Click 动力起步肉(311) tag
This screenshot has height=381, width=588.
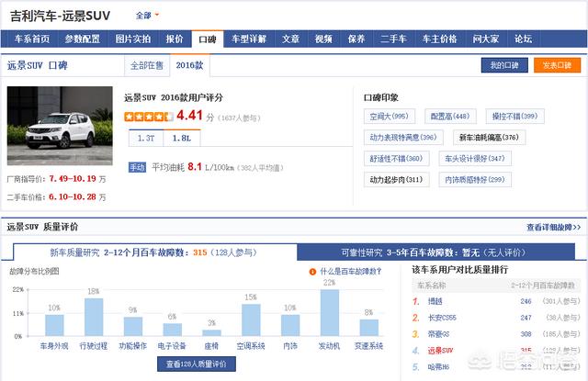tap(396, 179)
